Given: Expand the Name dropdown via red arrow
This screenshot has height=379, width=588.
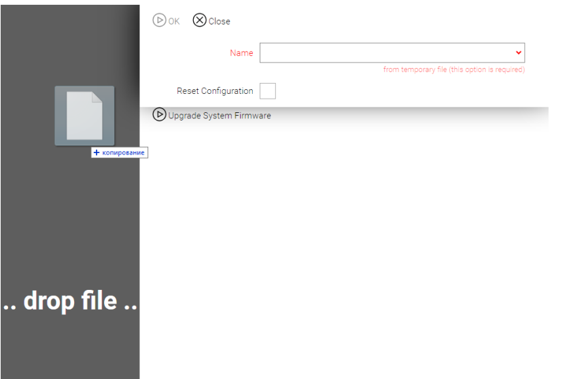Looking at the screenshot, I should click(x=519, y=52).
